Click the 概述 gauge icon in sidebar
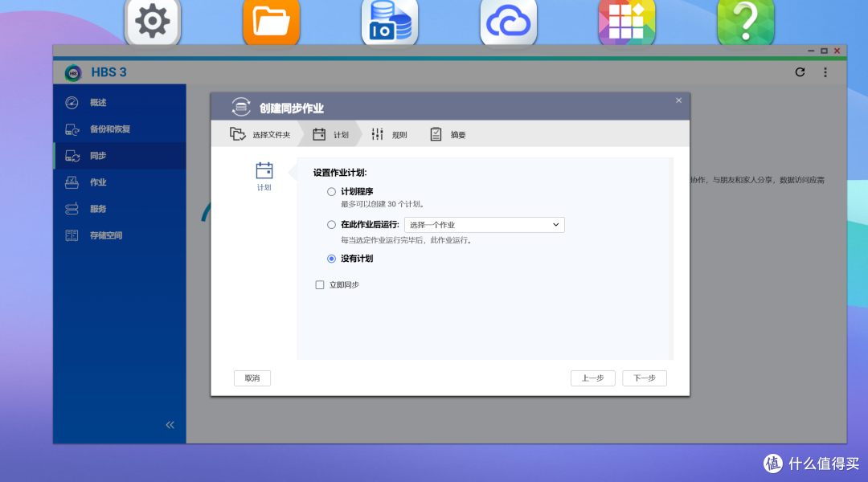The image size is (868, 482). [x=72, y=102]
